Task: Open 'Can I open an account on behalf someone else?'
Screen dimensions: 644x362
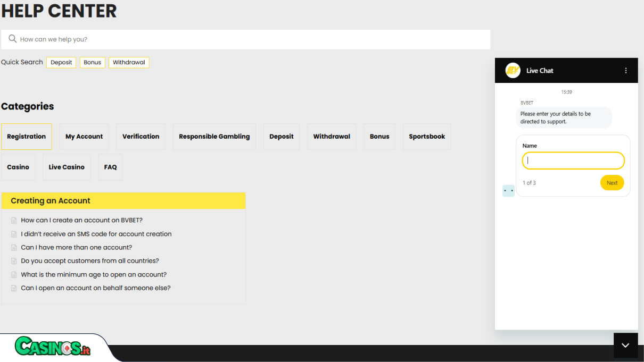Action: click(x=96, y=288)
